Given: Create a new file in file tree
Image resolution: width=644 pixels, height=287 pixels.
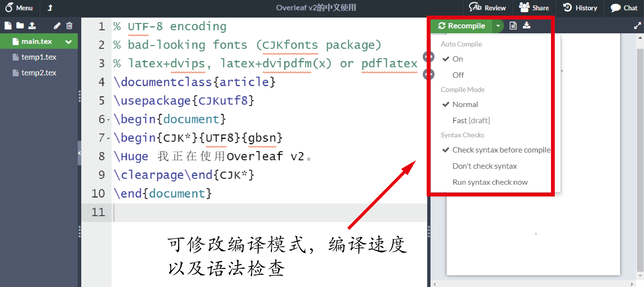Looking at the screenshot, I should click(x=8, y=26).
